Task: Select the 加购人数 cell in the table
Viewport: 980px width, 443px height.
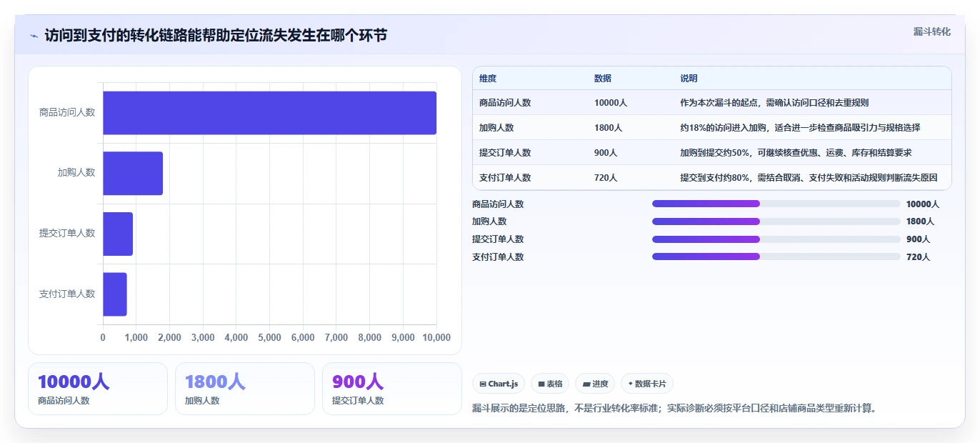Action: point(496,128)
